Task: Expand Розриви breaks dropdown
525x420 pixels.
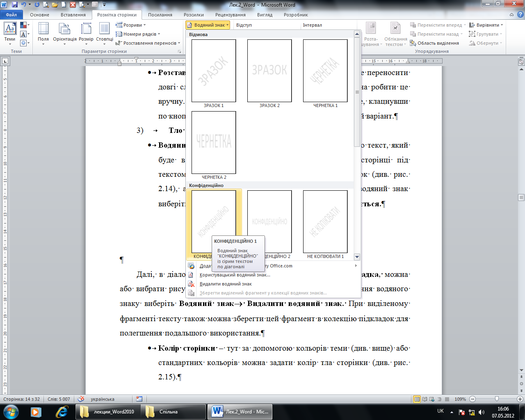Action: (131, 25)
